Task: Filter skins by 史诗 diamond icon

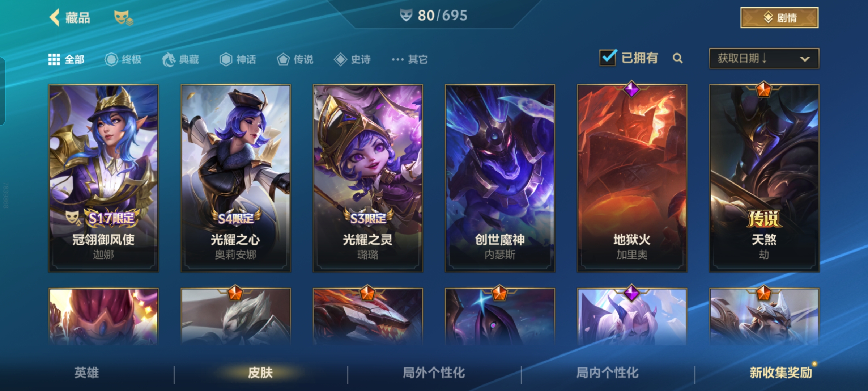Action: pos(340,59)
